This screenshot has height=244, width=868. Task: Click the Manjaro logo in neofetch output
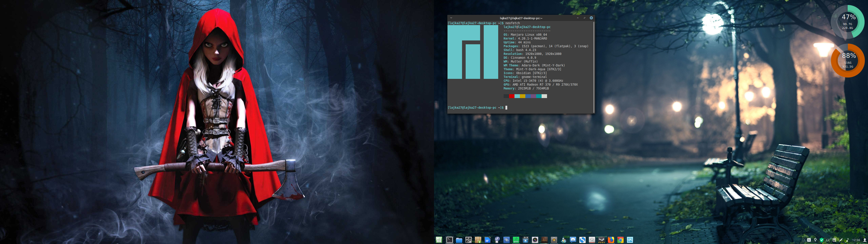pos(473,52)
